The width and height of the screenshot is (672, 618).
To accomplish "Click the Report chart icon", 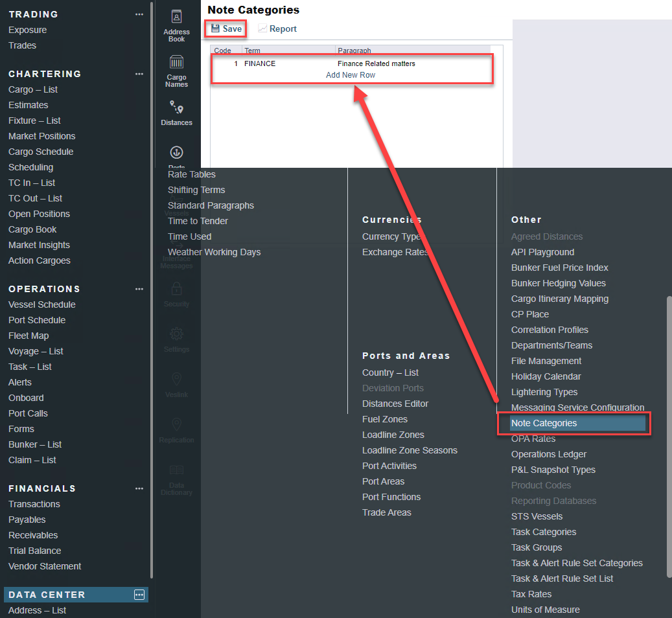I will pyautogui.click(x=262, y=29).
